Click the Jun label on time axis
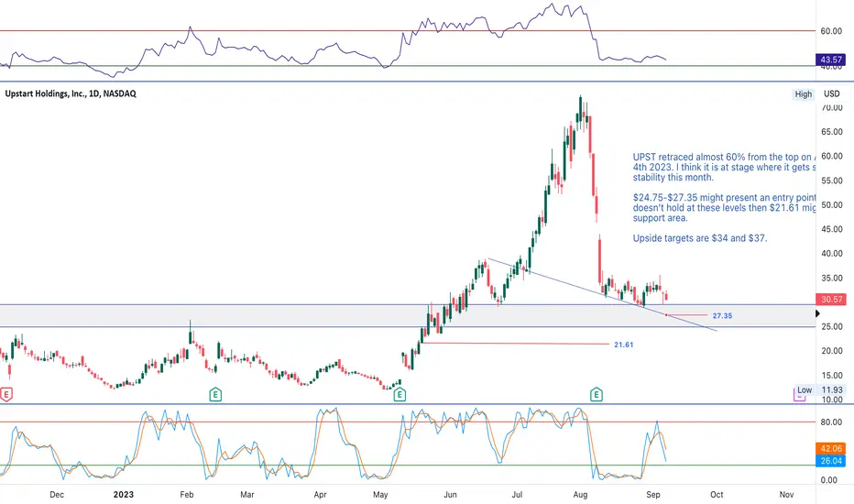Screen dimensions: 854x504 tap(450, 495)
